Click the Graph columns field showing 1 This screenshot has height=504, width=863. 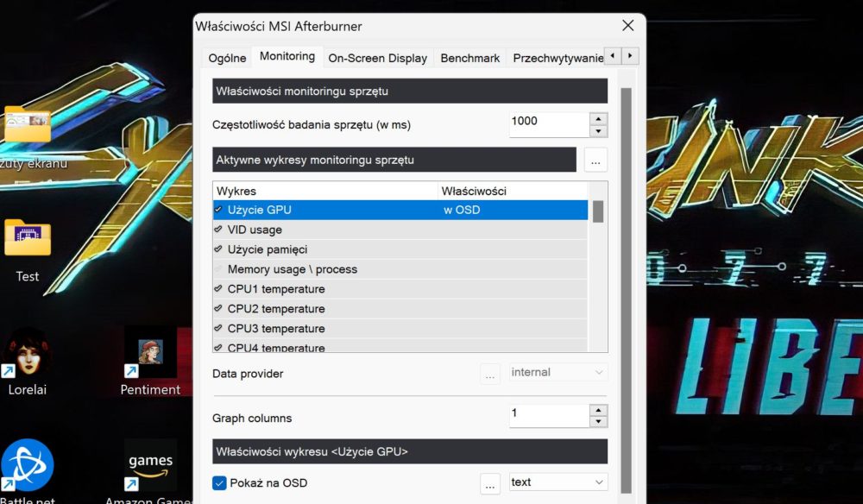click(x=549, y=416)
